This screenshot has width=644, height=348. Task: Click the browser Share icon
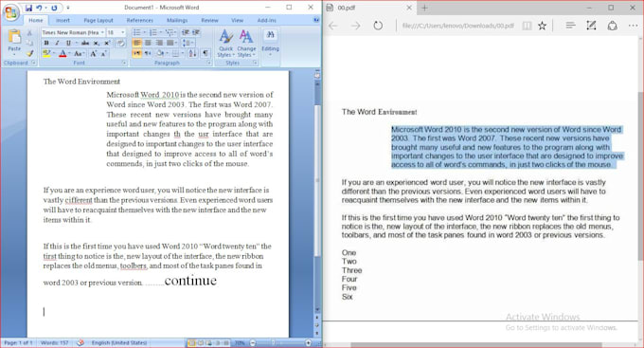click(613, 26)
